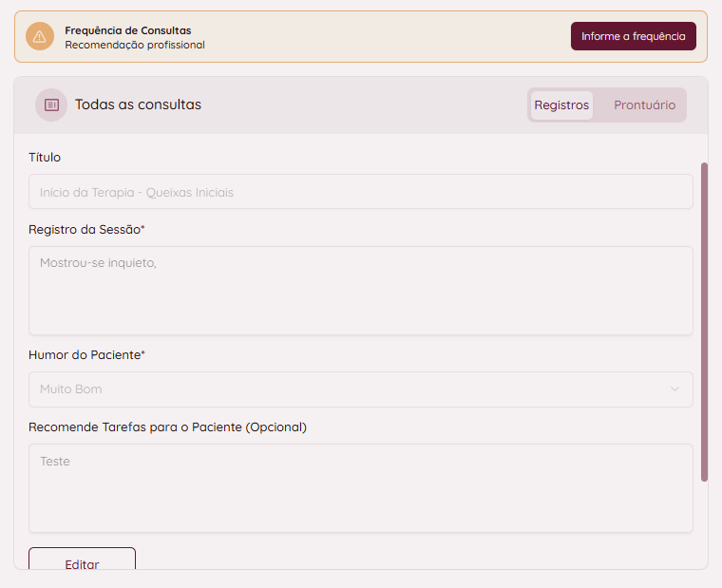The height and width of the screenshot is (588, 722).
Task: Click the Editar button
Action: (82, 561)
